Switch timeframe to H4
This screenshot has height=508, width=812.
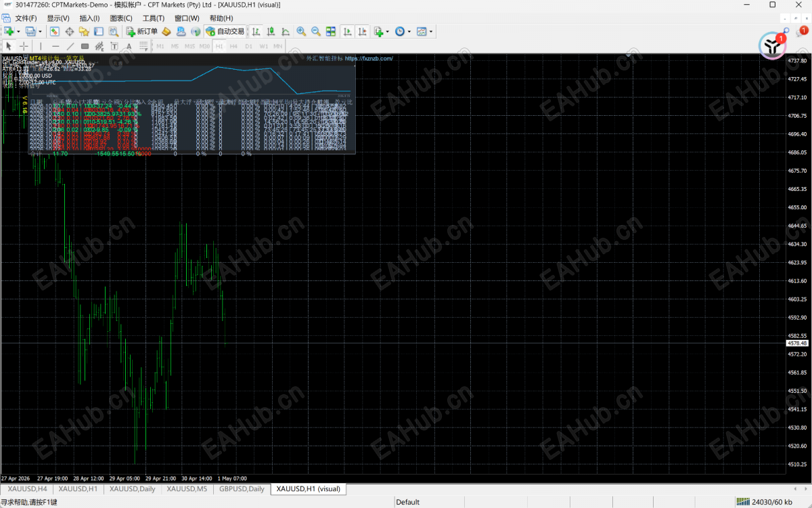click(x=233, y=46)
